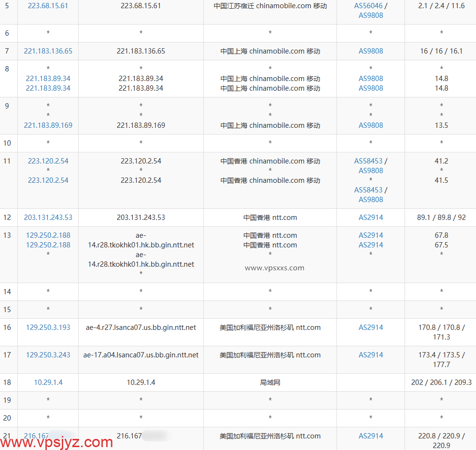The width and height of the screenshot is (476, 450).
Task: Click the blue 203.131.243.53 IP link
Action: click(48, 218)
